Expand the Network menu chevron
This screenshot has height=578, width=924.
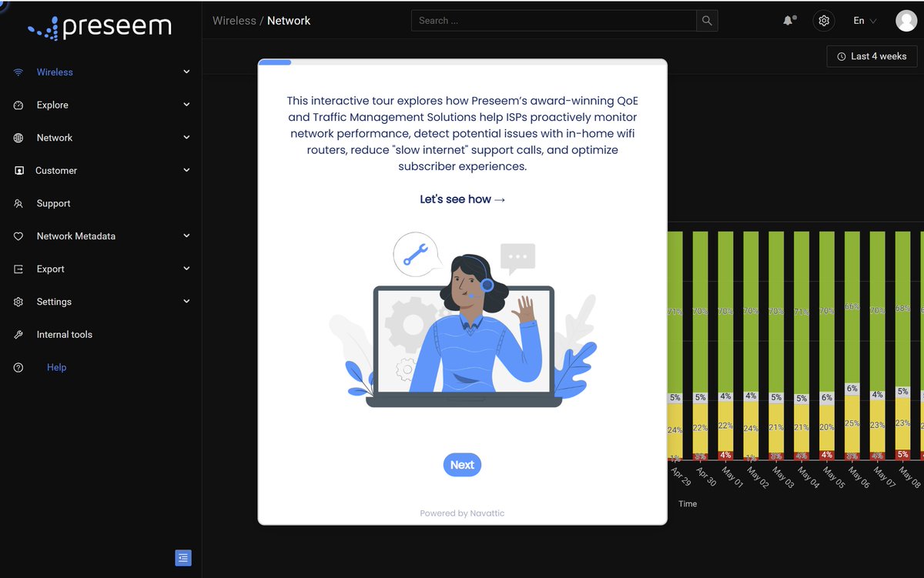point(186,138)
